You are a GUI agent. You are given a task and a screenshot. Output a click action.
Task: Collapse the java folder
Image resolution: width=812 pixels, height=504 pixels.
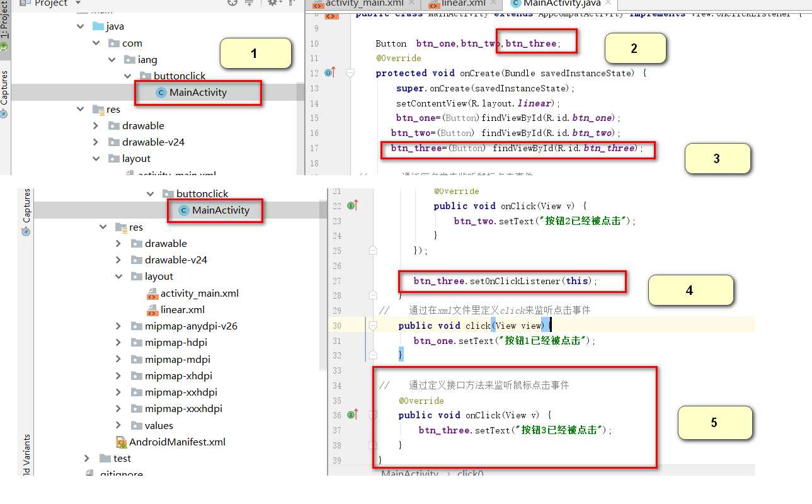(80, 26)
